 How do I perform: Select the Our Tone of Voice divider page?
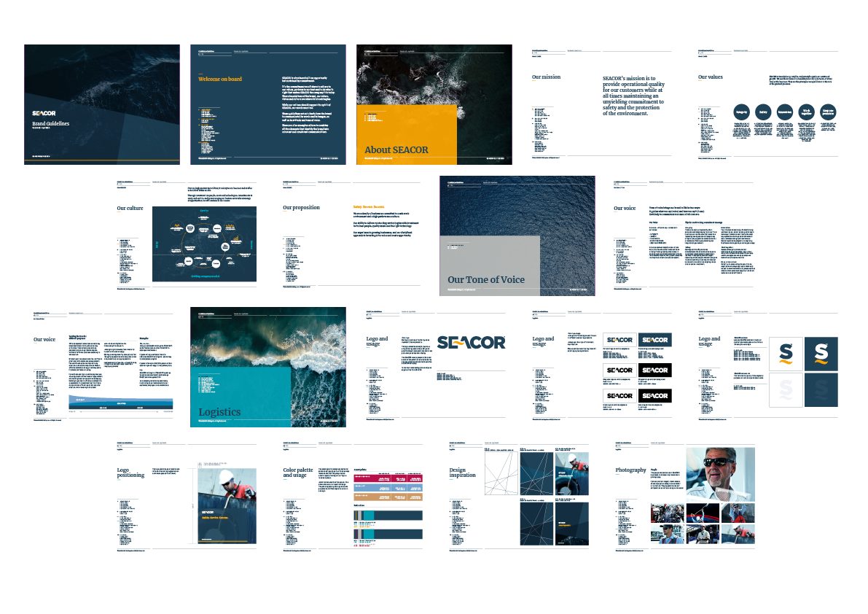point(517,236)
